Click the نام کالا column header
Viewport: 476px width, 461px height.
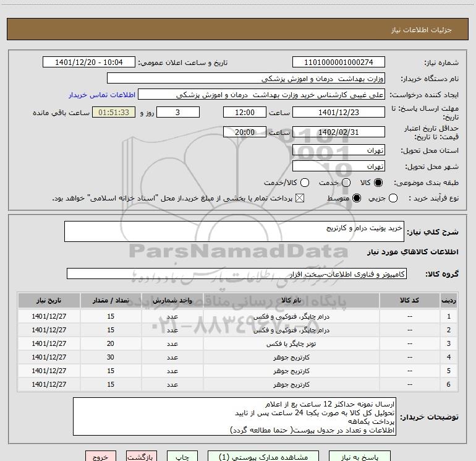[291, 300]
